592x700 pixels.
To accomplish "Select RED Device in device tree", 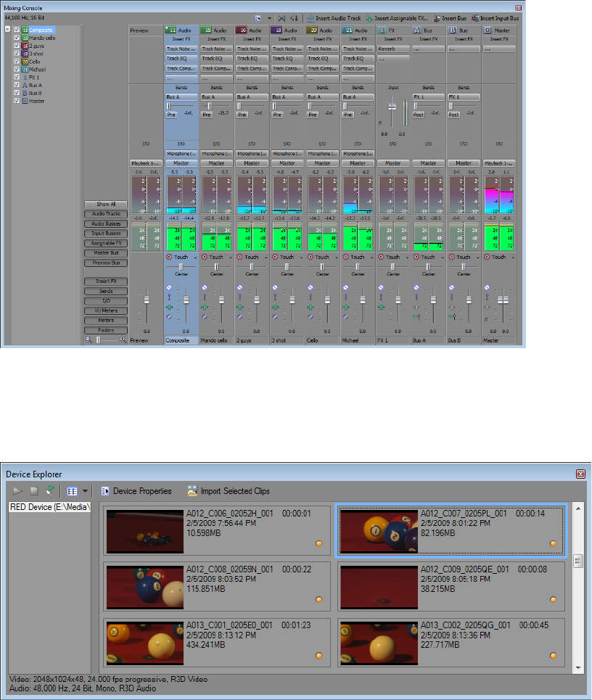I will 49,507.
